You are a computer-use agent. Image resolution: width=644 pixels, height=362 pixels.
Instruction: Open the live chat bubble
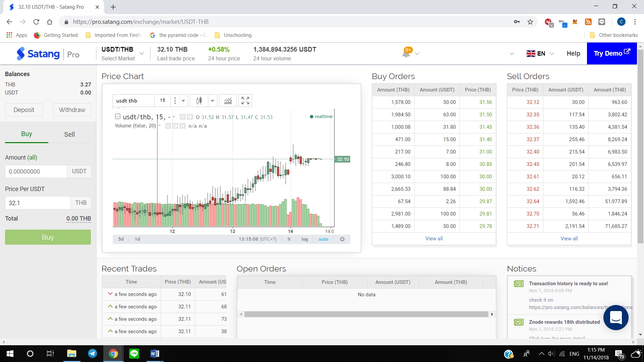click(x=616, y=317)
